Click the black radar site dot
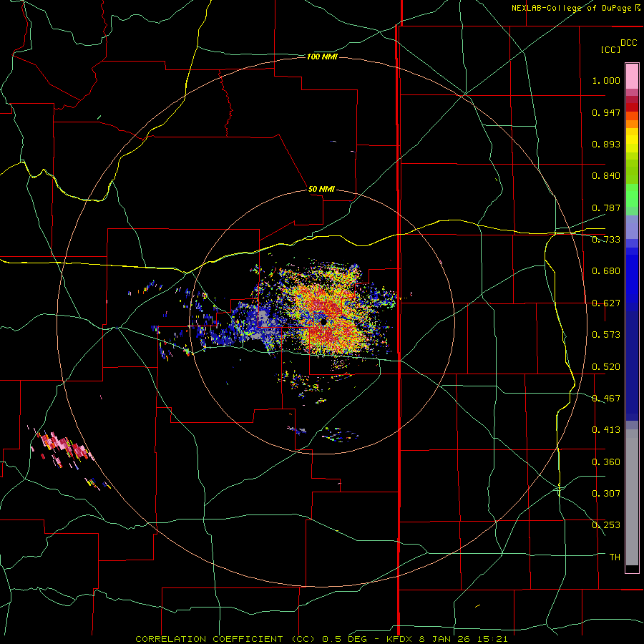 click(323, 322)
